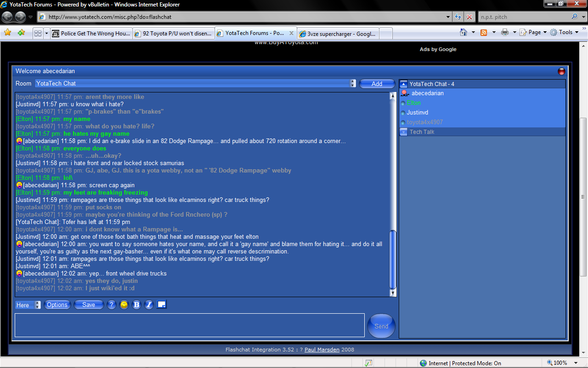Open a new blank tab
This screenshot has height=368, width=588.
click(386, 34)
